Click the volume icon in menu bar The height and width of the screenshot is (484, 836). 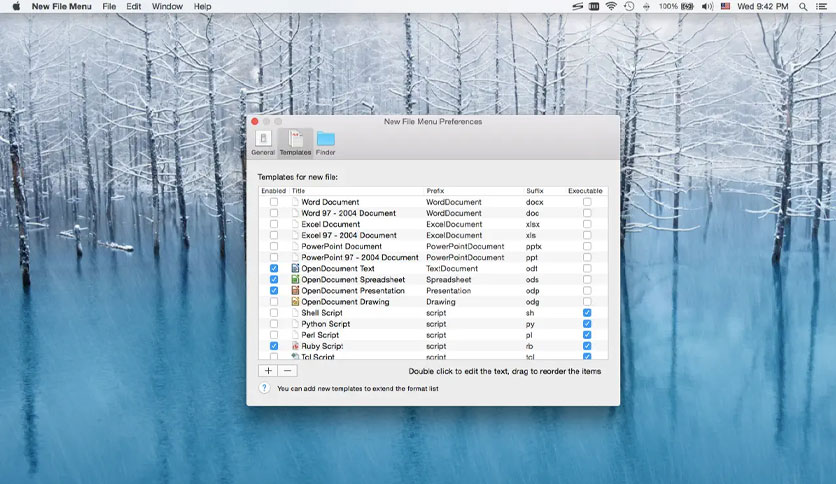tap(708, 6)
